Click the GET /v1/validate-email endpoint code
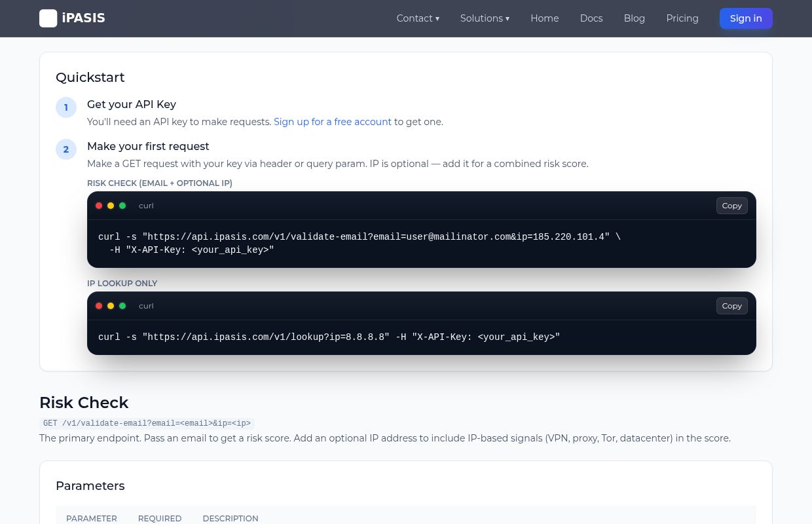 pos(147,424)
